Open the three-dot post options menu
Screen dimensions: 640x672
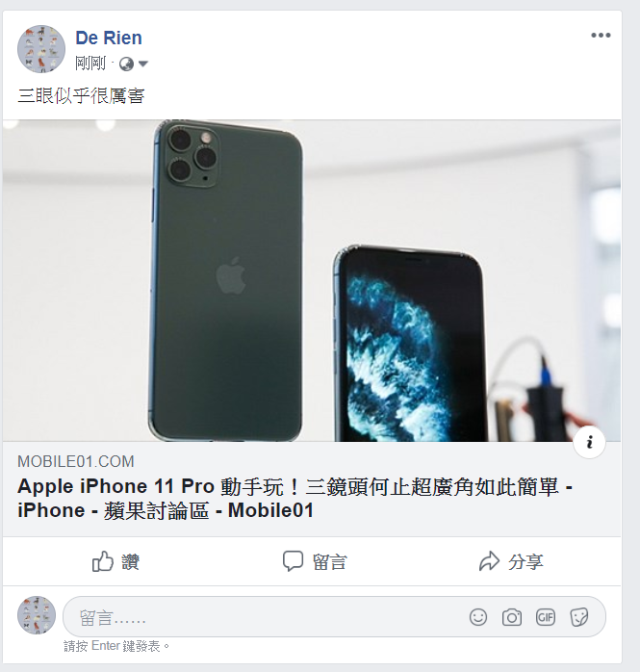(601, 36)
